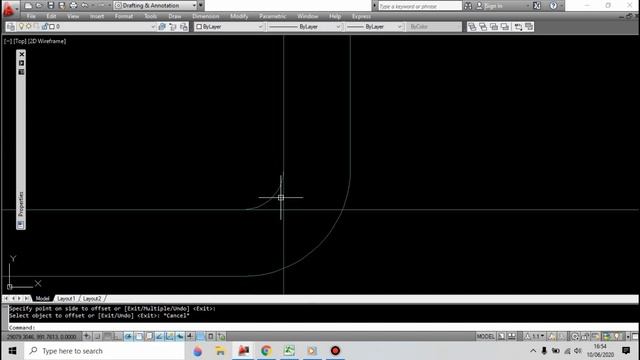Image resolution: width=640 pixels, height=360 pixels.
Task: Toggle Show Lineweight in the status bar
Action: pyautogui.click(x=190, y=336)
